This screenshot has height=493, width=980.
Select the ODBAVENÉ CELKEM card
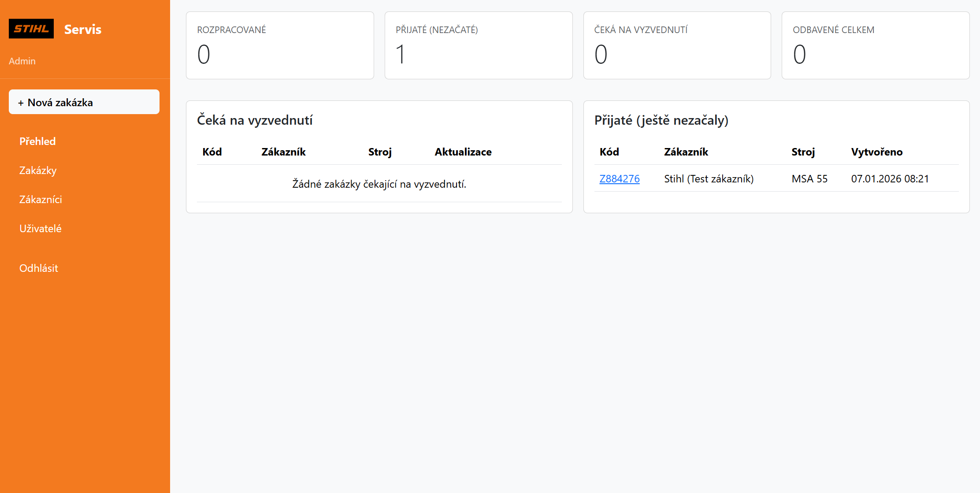[x=875, y=45]
